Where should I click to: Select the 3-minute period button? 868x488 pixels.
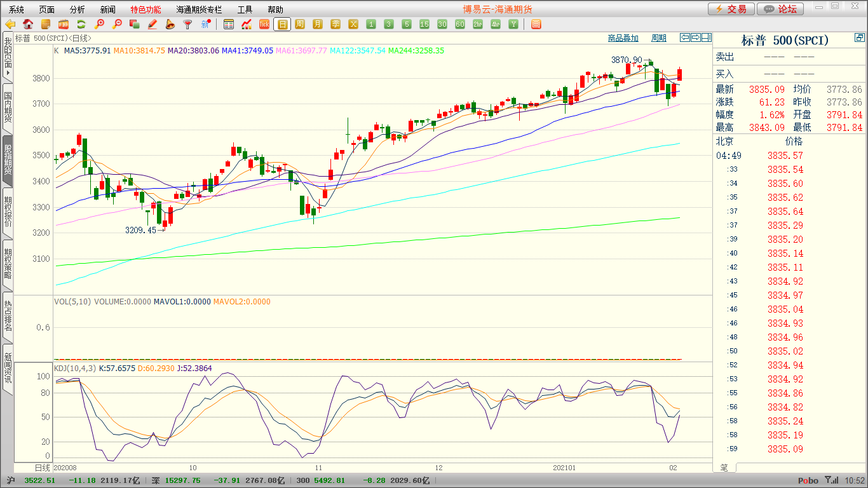coord(389,24)
